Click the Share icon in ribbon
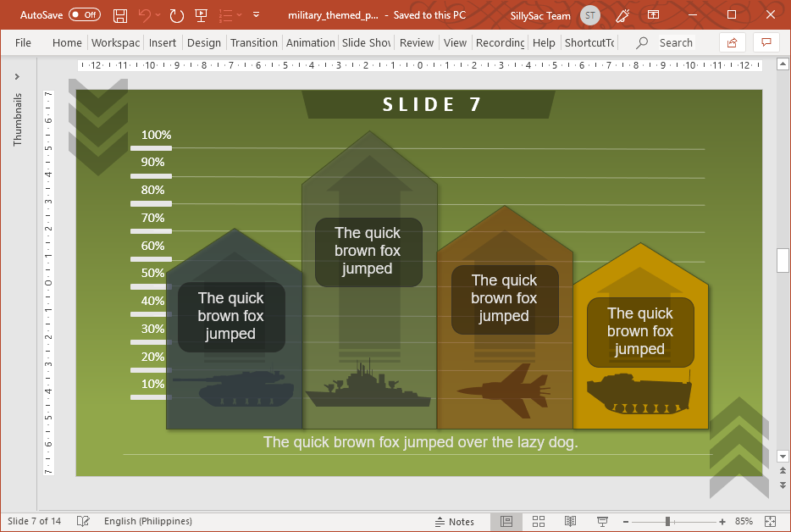 coord(733,42)
